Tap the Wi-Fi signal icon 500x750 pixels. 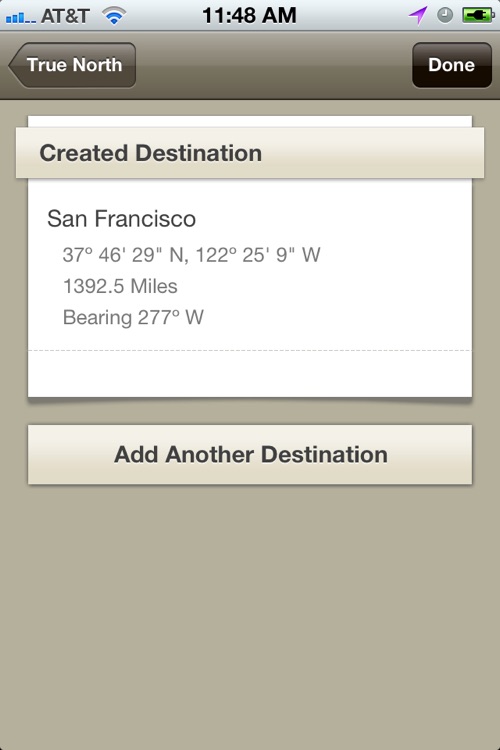(114, 16)
